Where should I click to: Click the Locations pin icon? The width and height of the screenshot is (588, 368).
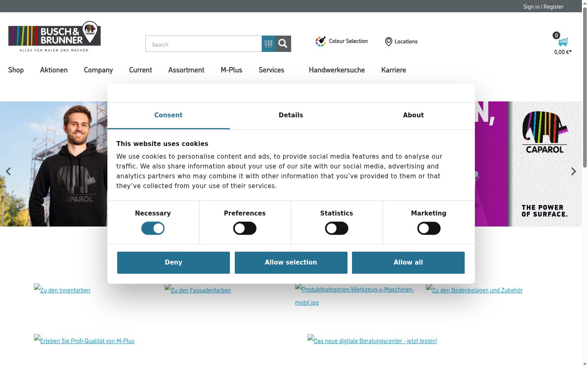pyautogui.click(x=389, y=42)
